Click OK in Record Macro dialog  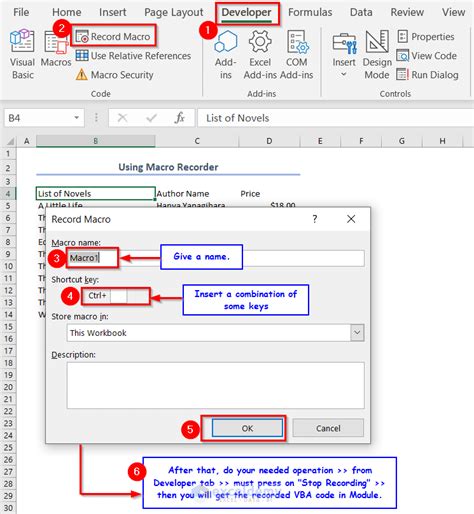point(247,428)
